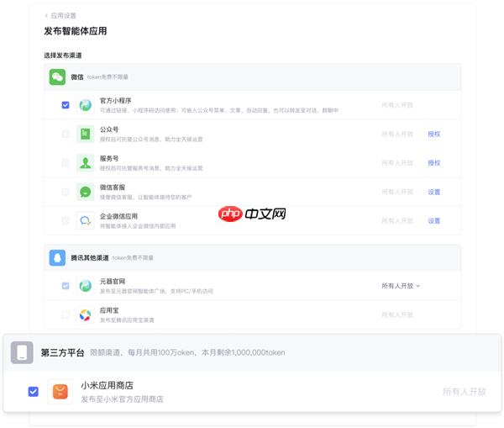
Task: Uncheck the 官方小程序 checkbox
Action: pyautogui.click(x=66, y=105)
